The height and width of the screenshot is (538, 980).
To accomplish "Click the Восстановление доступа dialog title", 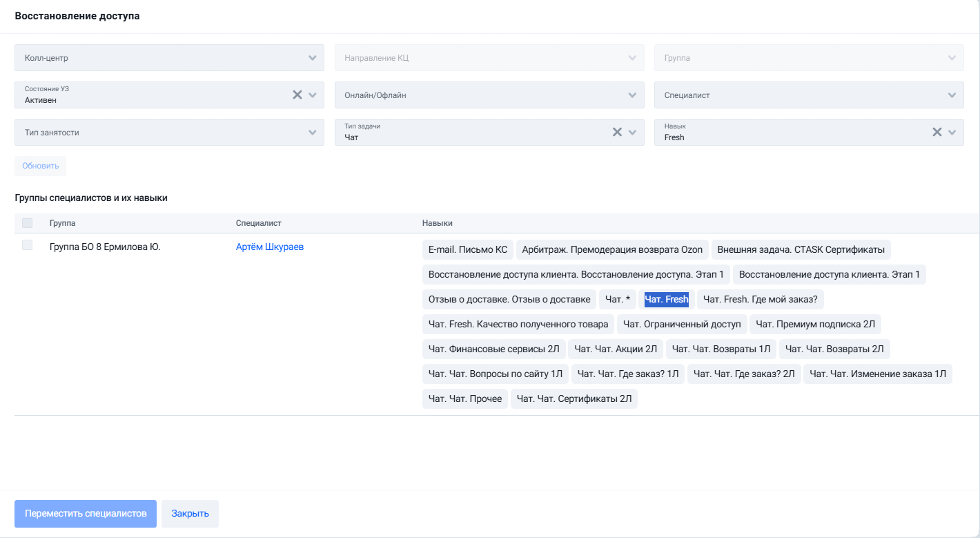I will 77,16.
